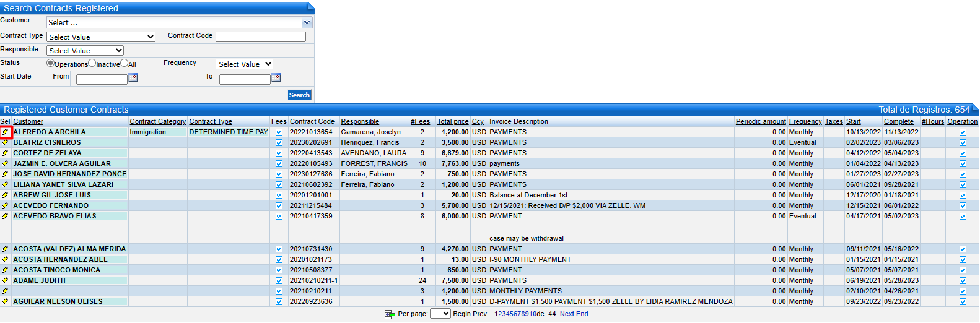Image resolution: width=980 pixels, height=323 pixels.
Task: Toggle the Fees checkbox for contract 20220413543
Action: coord(279,153)
